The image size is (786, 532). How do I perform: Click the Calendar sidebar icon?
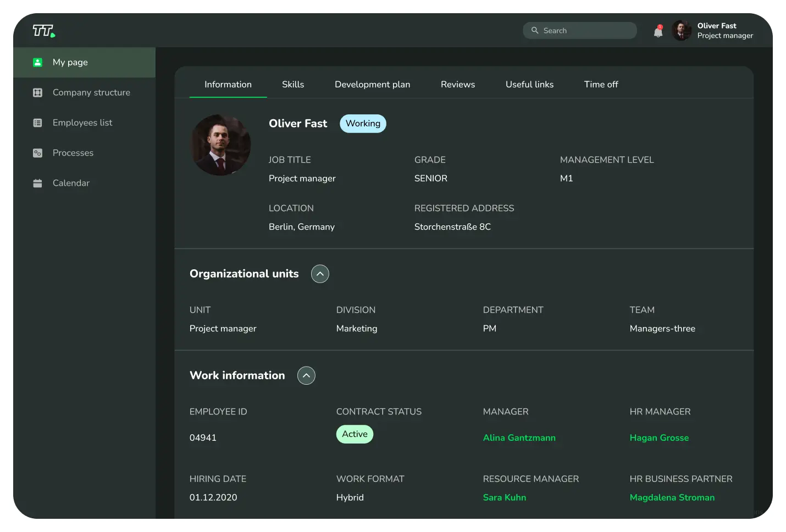point(37,184)
